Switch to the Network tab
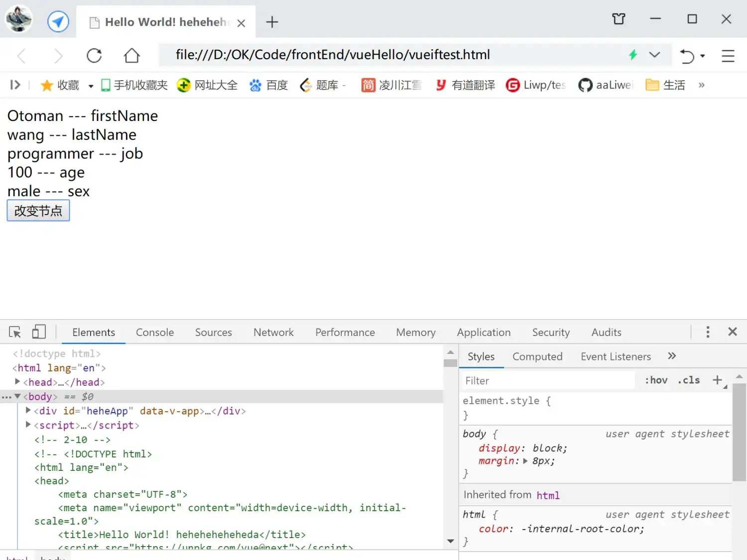 click(273, 332)
